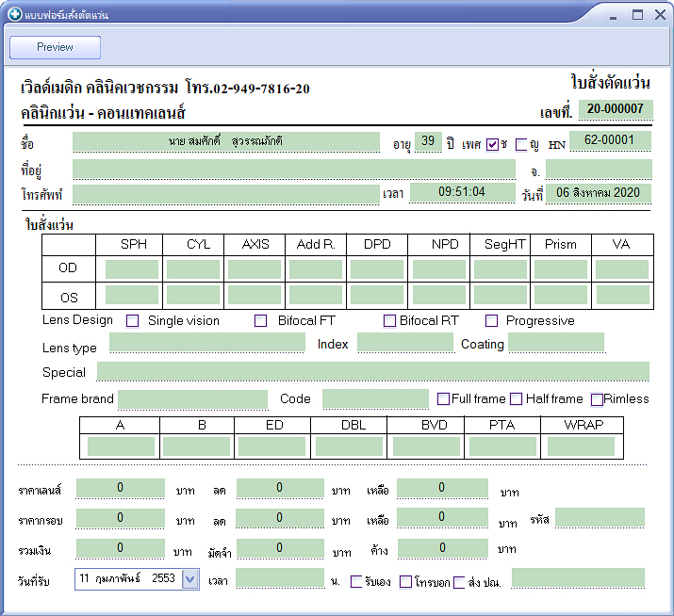Click the frame remaining (เหลือ) field
The image size is (674, 616).
click(442, 517)
